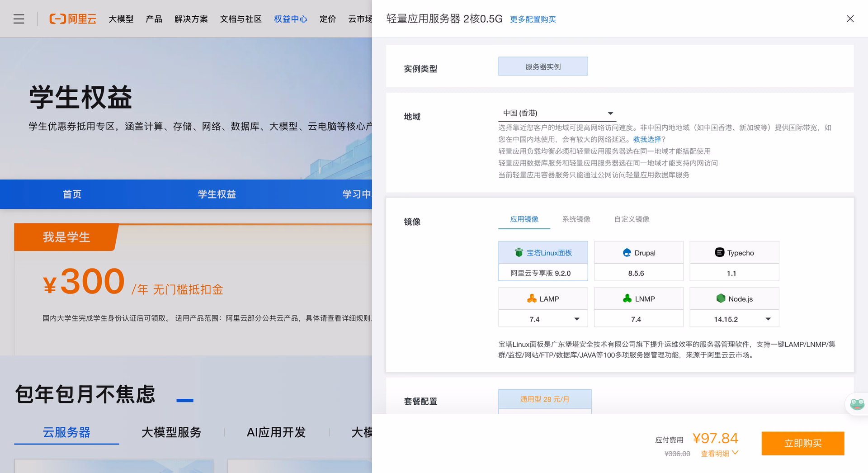This screenshot has height=473, width=868.
Task: Click the Drupal version 8.5.6 cell
Action: 638,273
